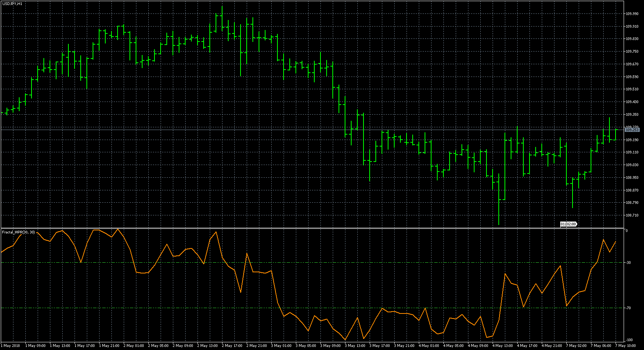The width and height of the screenshot is (644, 350).
Task: Click the 4 May 01:00 time label
Action: click(429, 346)
